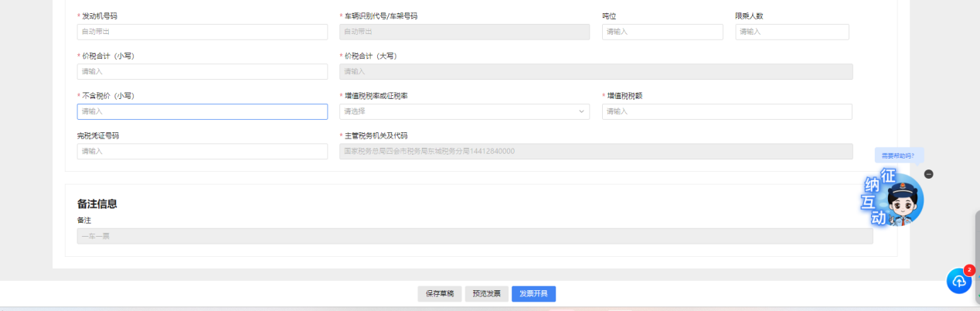Click the blue cloud upload icon
Image resolution: width=980 pixels, height=311 pixels.
coord(959,281)
